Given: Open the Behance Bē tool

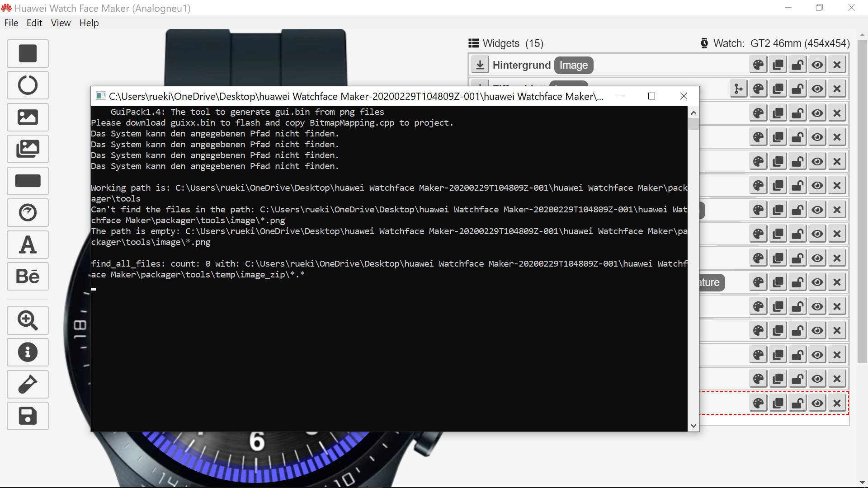Looking at the screenshot, I should tap(28, 276).
